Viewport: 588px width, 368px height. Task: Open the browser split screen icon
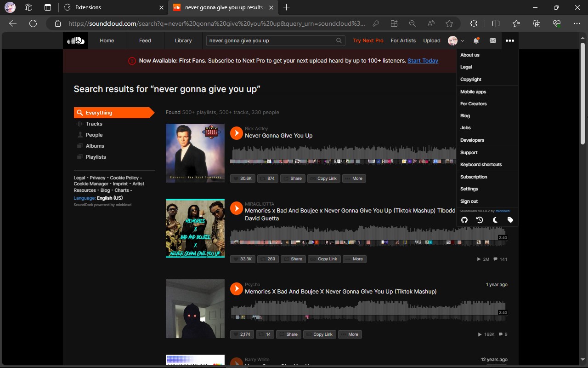496,23
